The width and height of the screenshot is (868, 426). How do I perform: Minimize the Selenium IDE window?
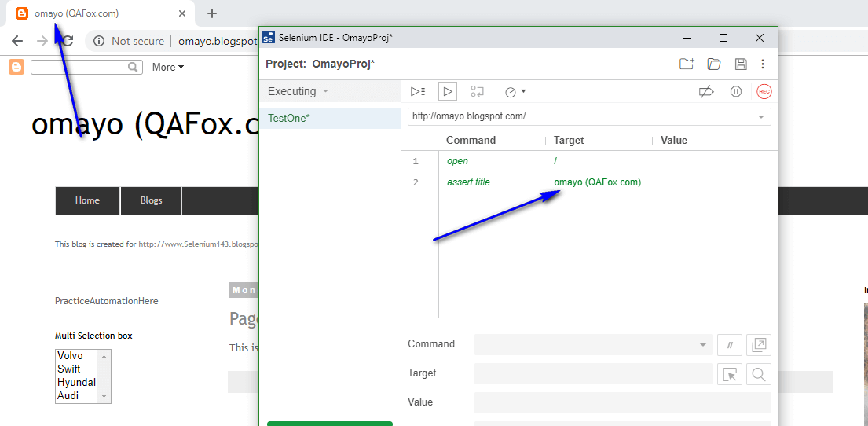(x=687, y=38)
